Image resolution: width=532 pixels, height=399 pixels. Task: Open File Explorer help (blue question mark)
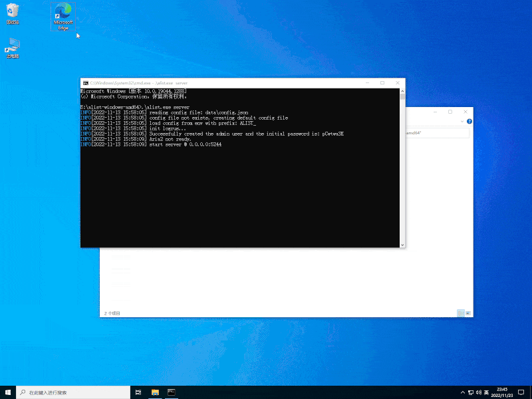click(x=469, y=122)
